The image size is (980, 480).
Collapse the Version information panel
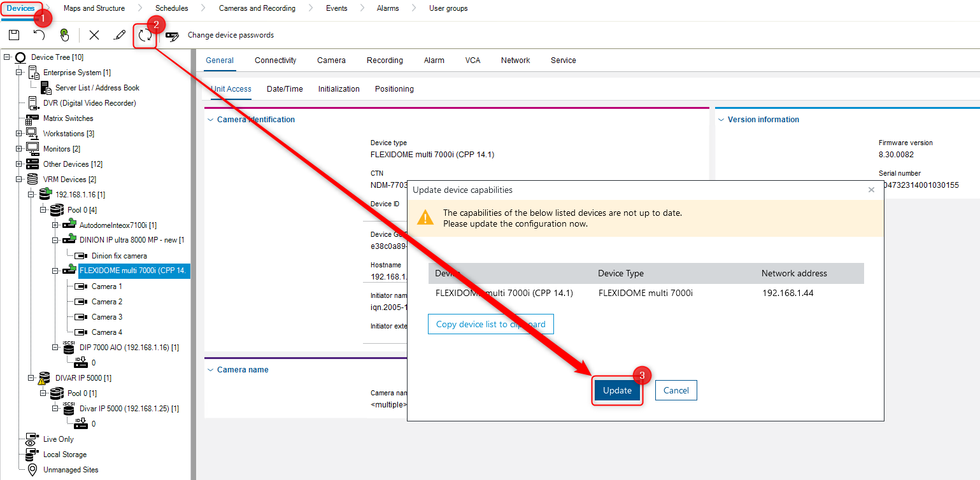(721, 119)
